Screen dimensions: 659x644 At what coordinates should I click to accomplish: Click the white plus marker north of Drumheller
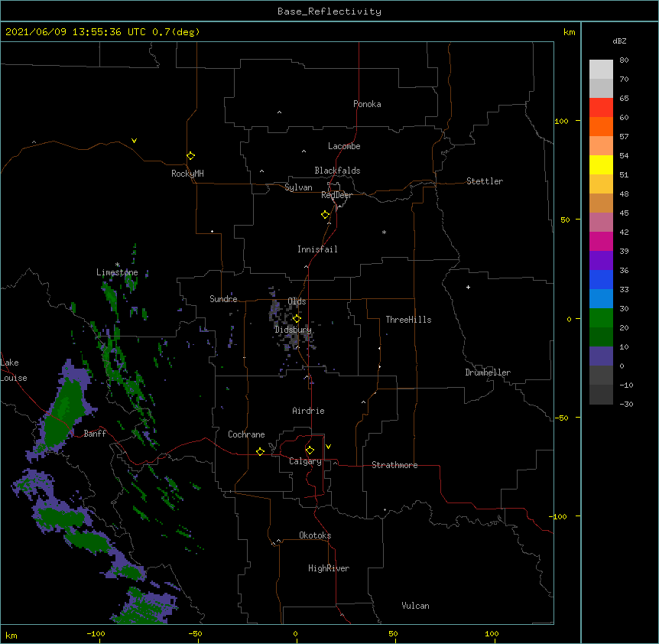point(468,287)
